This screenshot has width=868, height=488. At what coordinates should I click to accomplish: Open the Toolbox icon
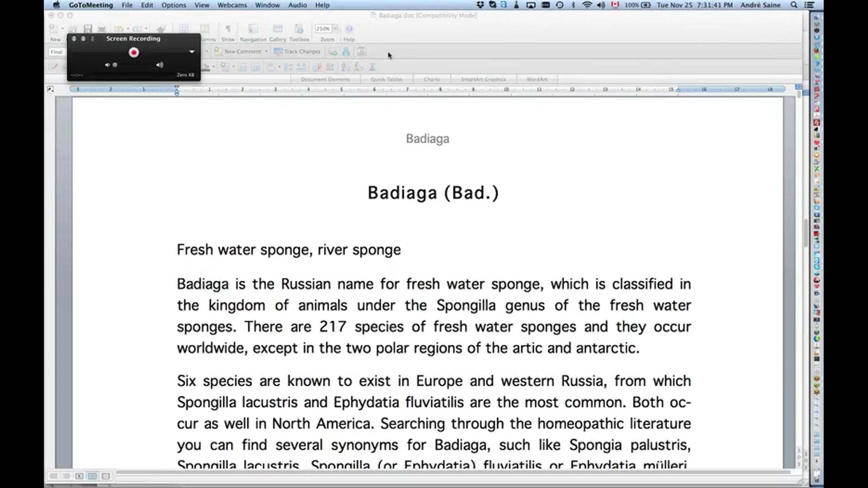pos(299,29)
